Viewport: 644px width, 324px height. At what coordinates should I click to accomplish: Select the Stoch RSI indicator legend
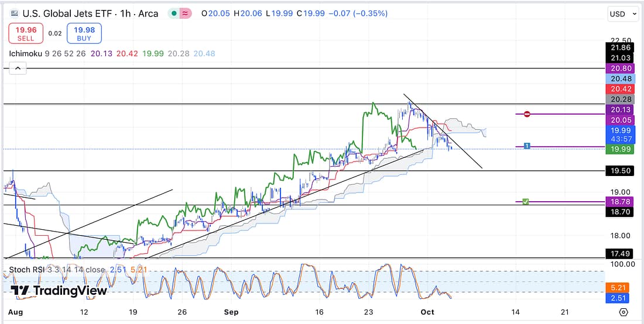click(x=29, y=270)
